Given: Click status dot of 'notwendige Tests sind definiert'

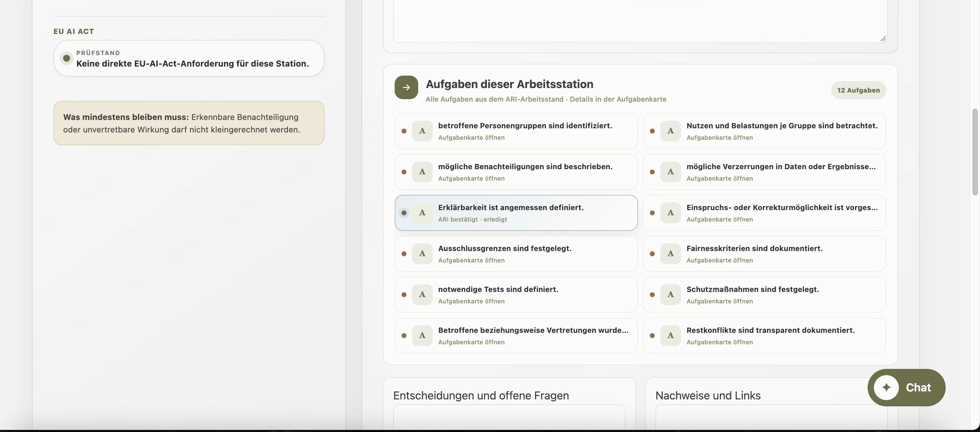Looking at the screenshot, I should click(404, 295).
